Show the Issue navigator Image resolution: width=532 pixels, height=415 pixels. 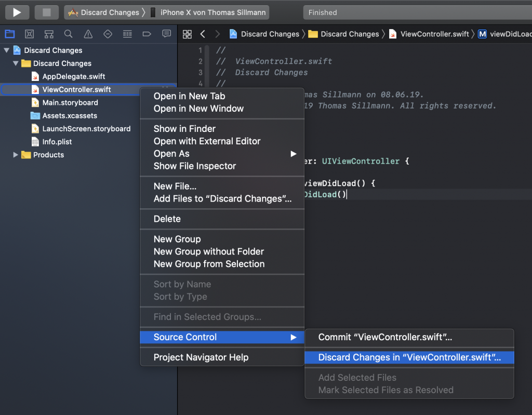click(87, 34)
